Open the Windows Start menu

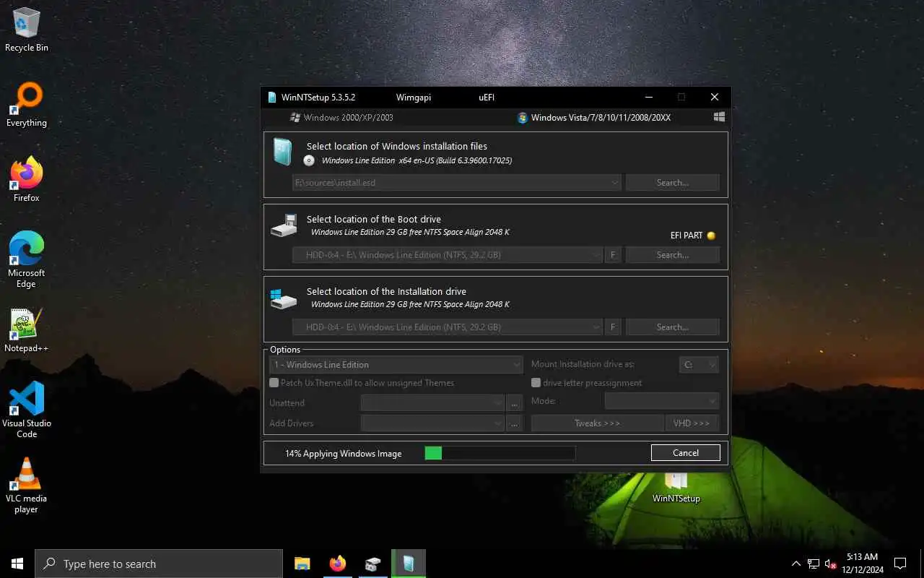(17, 564)
